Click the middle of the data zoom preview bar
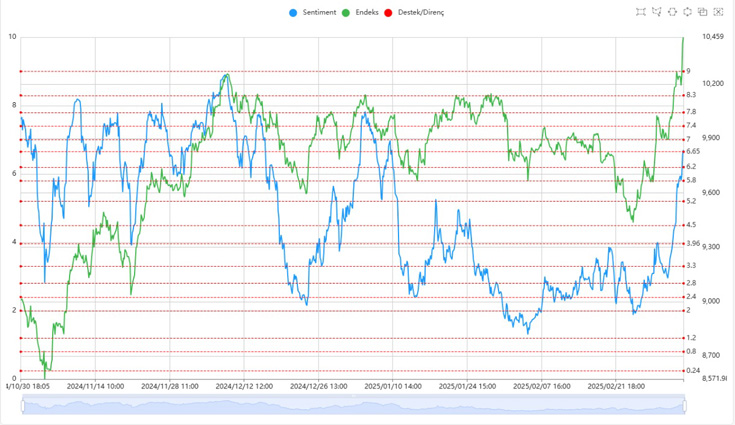This screenshot has width=735, height=425. tap(353, 404)
